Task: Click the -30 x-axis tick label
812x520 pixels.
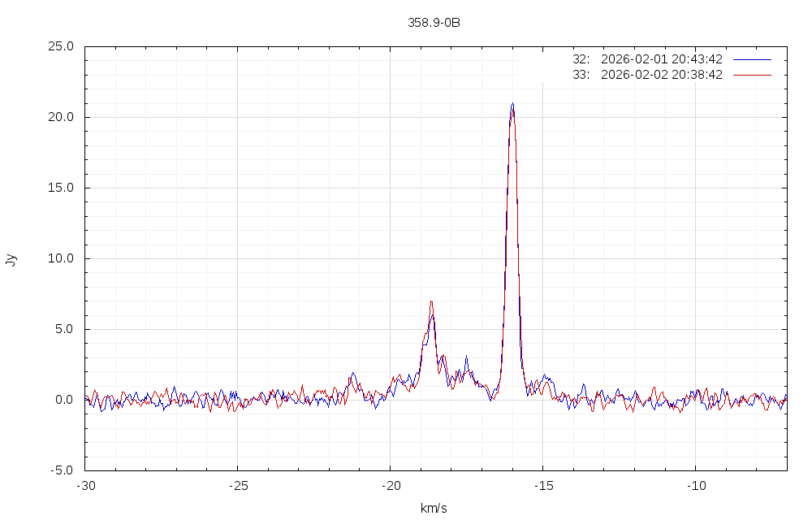Action: click(85, 486)
